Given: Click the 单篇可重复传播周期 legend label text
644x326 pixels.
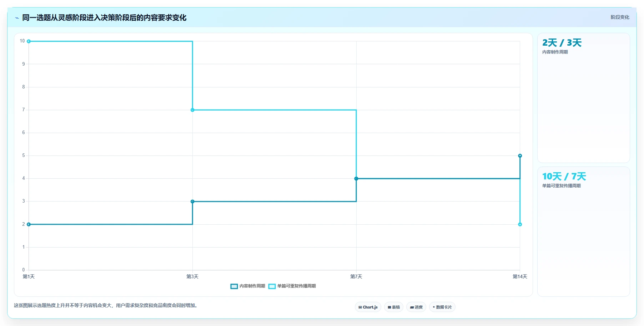Looking at the screenshot, I should point(297,286).
